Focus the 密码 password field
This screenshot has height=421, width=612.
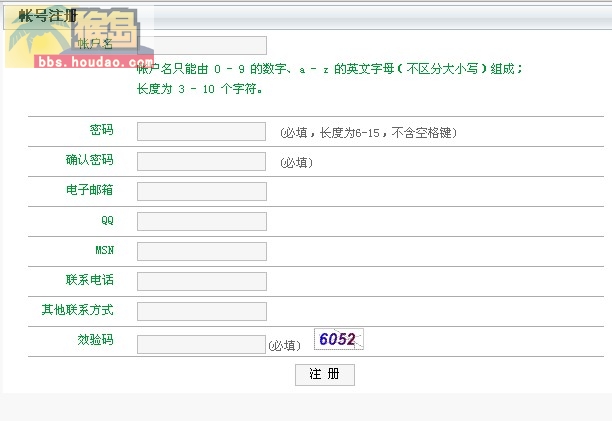[x=201, y=131]
